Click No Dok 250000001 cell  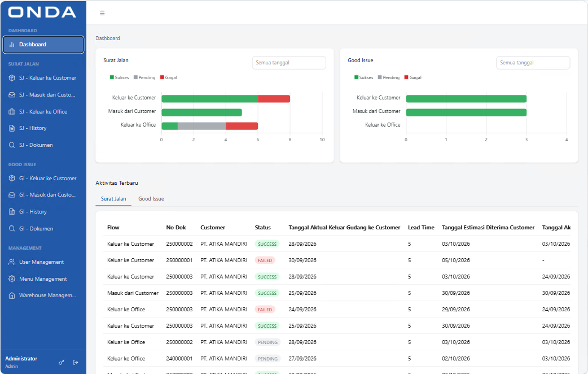[179, 260]
